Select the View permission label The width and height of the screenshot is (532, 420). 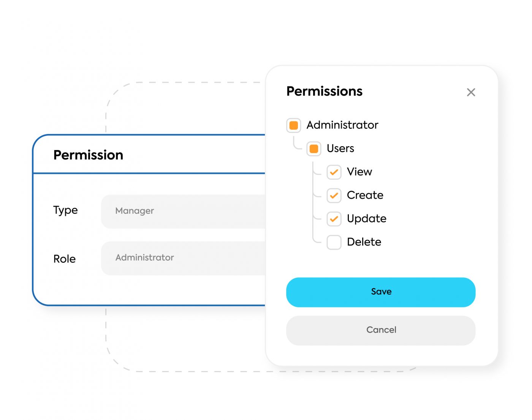click(x=359, y=172)
